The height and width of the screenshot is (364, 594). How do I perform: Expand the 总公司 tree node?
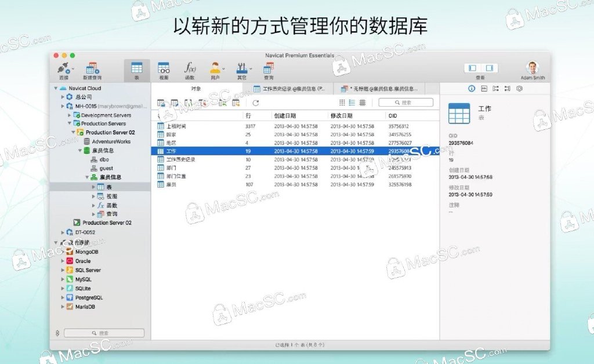click(63, 97)
